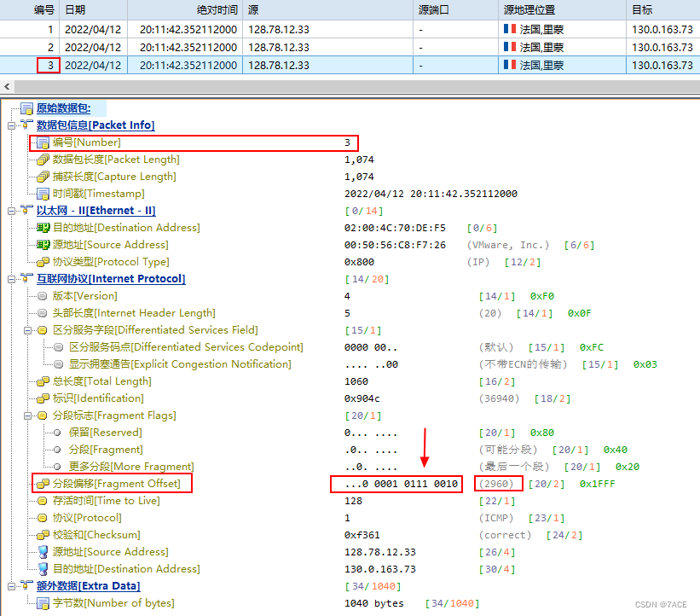Click the Time to Live icon
This screenshot has width=700, height=616.
click(43, 501)
